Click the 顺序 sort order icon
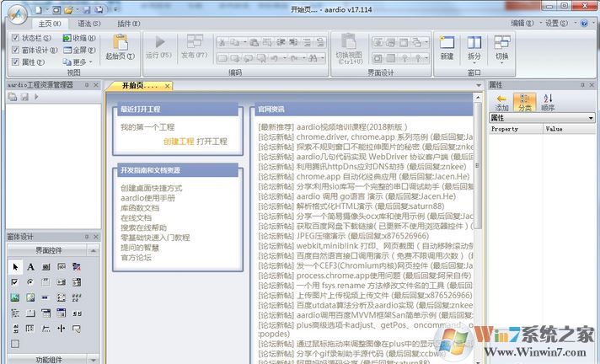 click(548, 101)
